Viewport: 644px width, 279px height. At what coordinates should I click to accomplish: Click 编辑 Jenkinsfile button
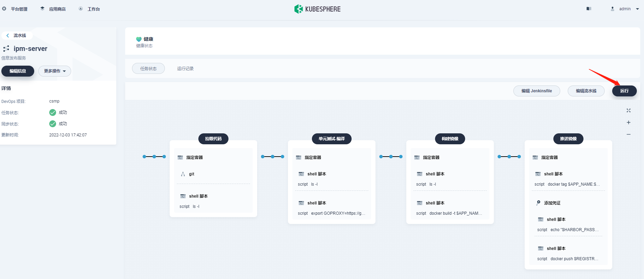(x=537, y=91)
